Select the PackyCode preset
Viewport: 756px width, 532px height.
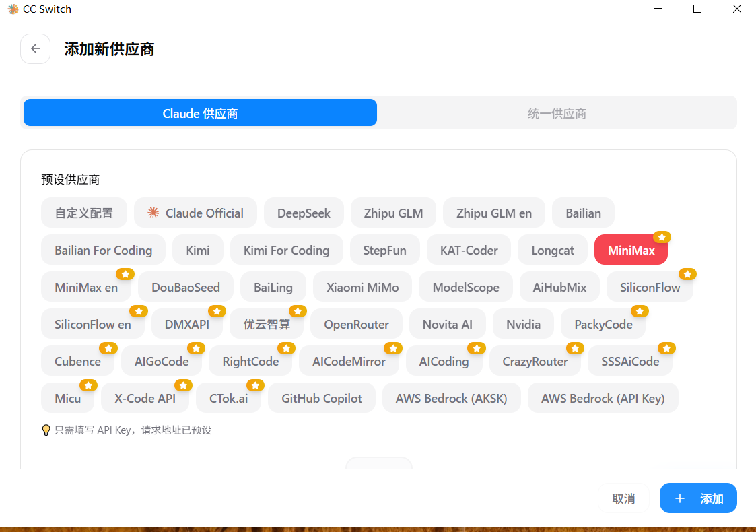603,324
